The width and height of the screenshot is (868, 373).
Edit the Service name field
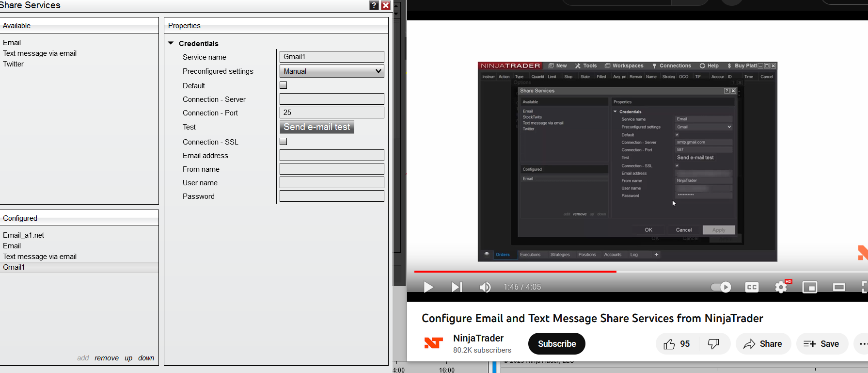332,57
